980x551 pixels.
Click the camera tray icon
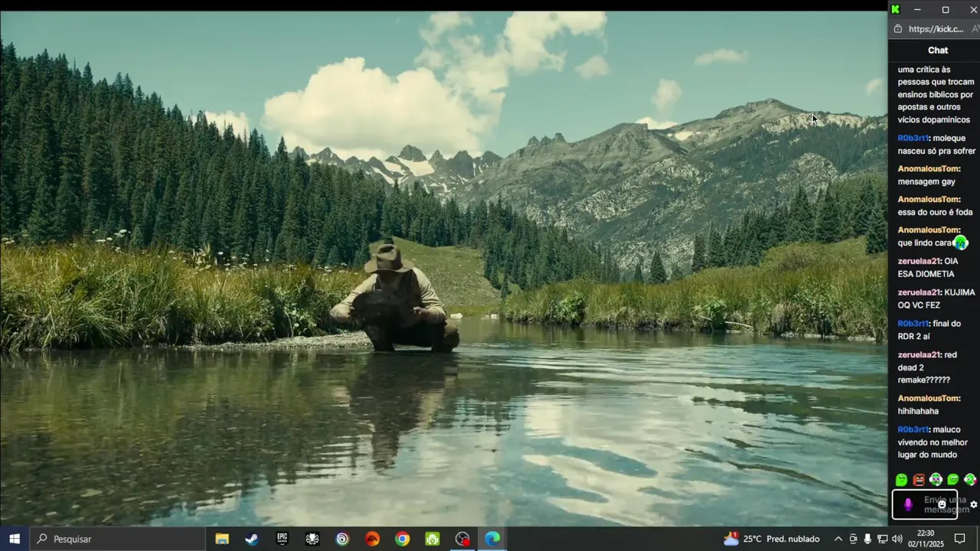pos(853,539)
